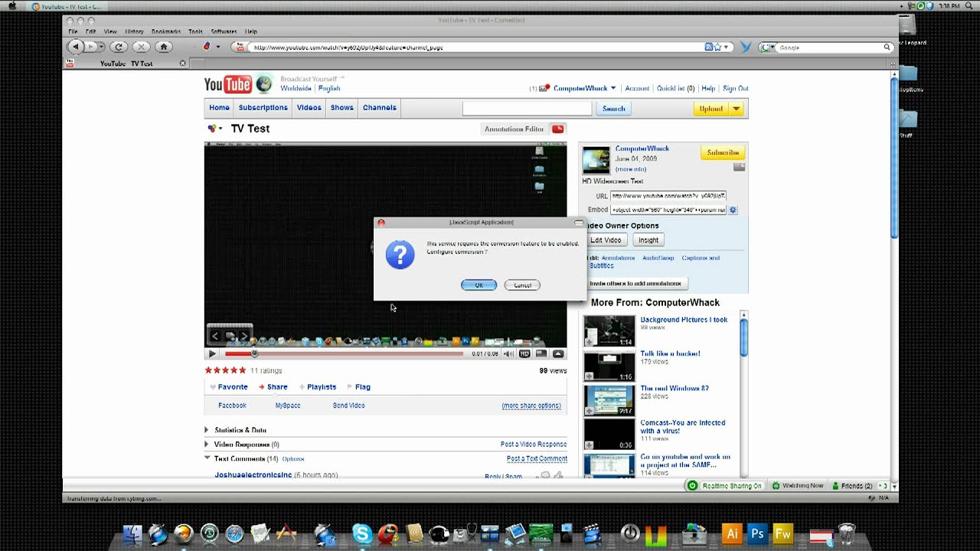The width and height of the screenshot is (980, 551).
Task: Play the TV Test video
Action: click(x=212, y=354)
